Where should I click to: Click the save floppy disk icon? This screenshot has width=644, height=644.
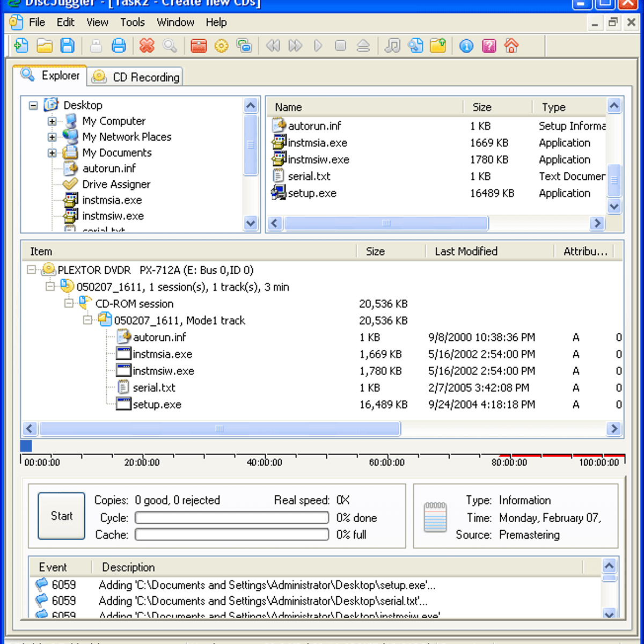pos(68,46)
